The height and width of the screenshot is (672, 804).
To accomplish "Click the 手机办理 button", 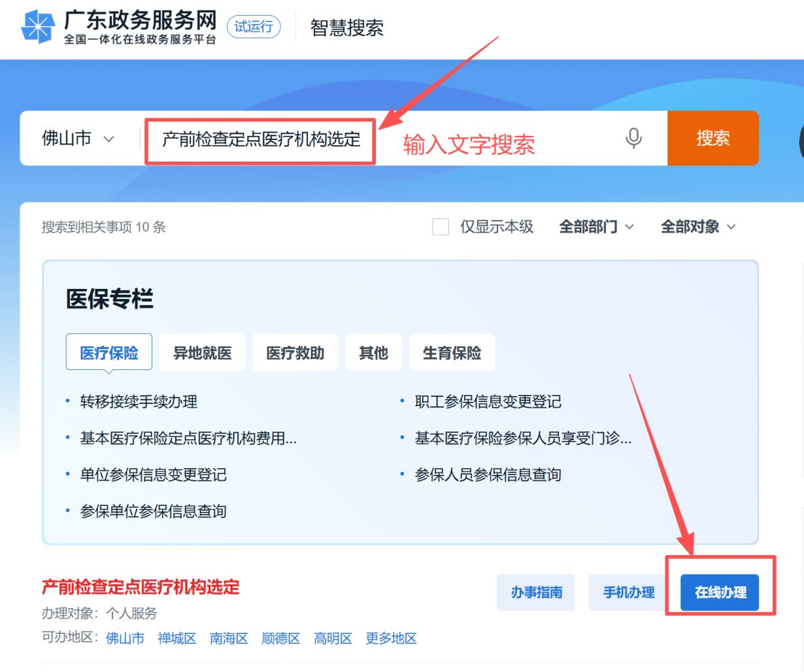I will (628, 592).
